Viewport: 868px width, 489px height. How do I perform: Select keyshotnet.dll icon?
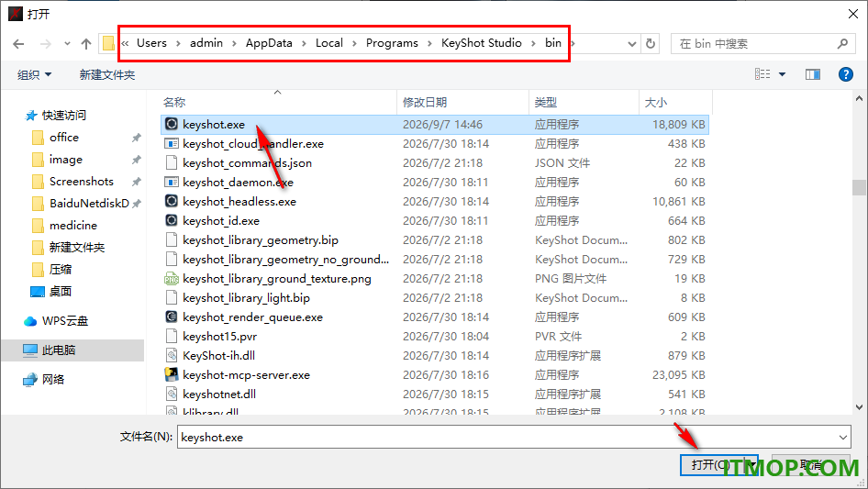tap(172, 394)
